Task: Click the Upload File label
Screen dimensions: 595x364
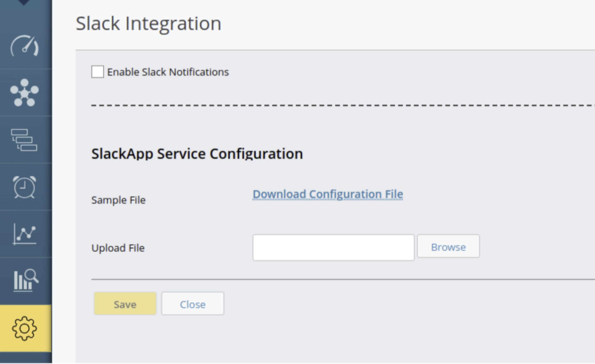Action: click(x=118, y=248)
